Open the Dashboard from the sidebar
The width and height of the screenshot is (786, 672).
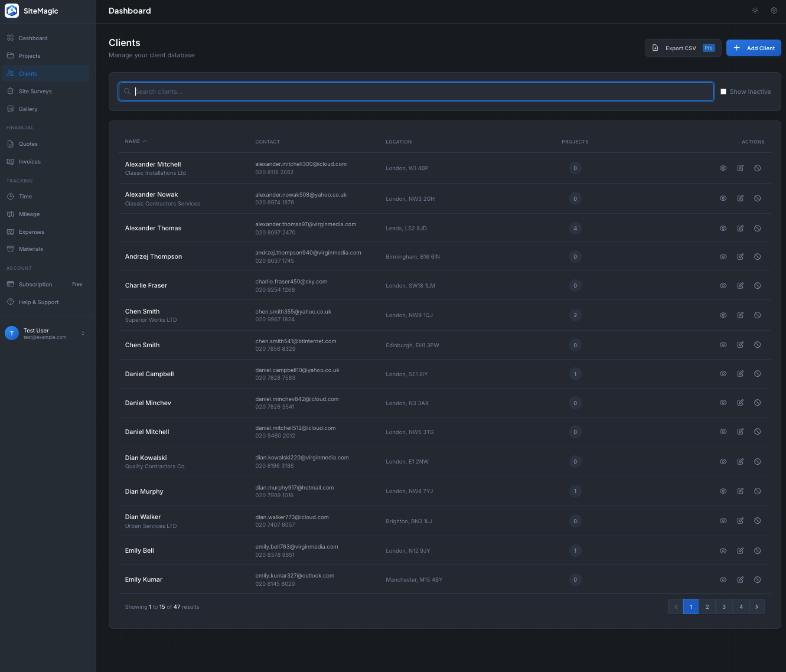click(32, 38)
